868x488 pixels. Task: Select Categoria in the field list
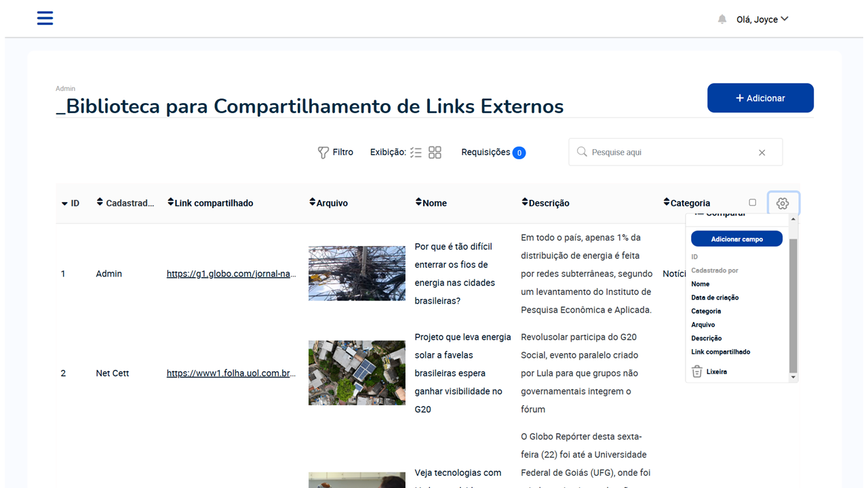pyautogui.click(x=706, y=311)
